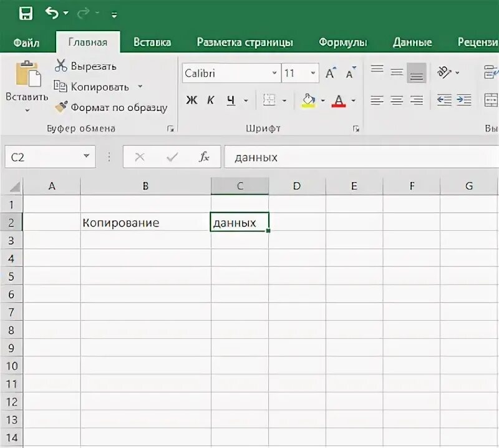Expand text orientation dropdown arrow

[457, 73]
